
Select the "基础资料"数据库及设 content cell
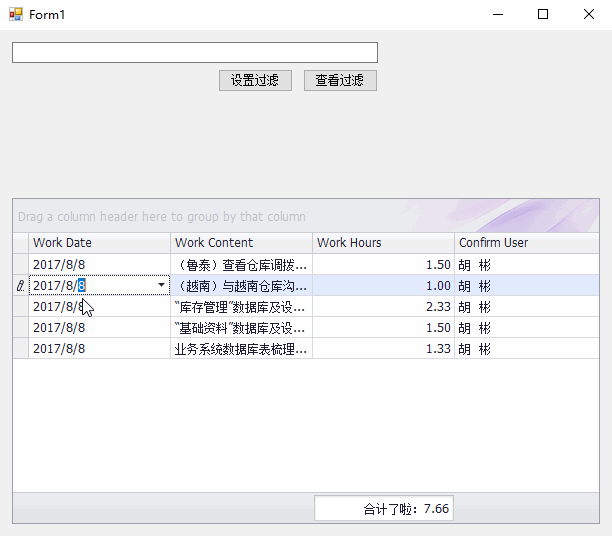[241, 328]
